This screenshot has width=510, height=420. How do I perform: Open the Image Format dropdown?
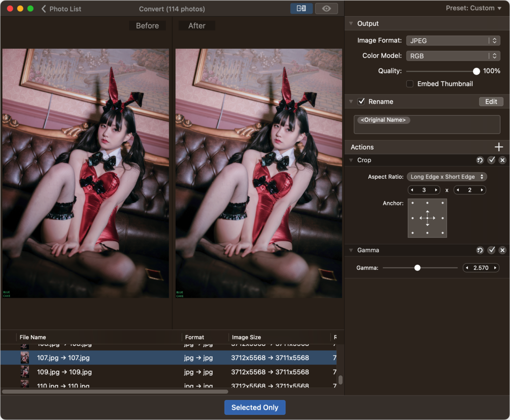point(453,40)
